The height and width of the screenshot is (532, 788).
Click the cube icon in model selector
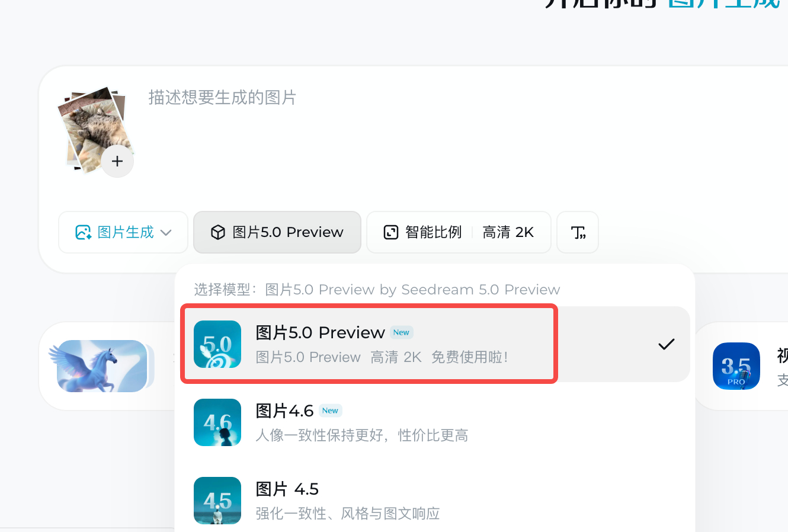pyautogui.click(x=218, y=232)
